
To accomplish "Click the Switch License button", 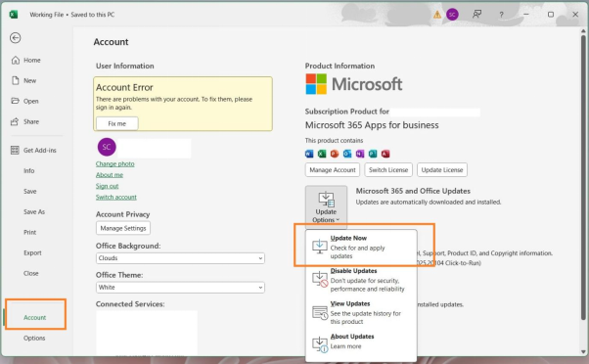I will click(x=388, y=170).
